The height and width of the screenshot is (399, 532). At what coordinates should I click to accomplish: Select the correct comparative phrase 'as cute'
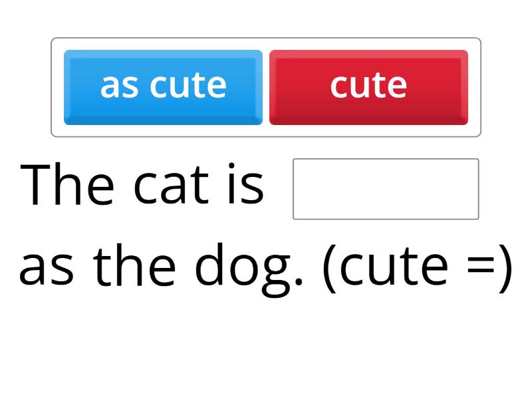click(x=163, y=84)
